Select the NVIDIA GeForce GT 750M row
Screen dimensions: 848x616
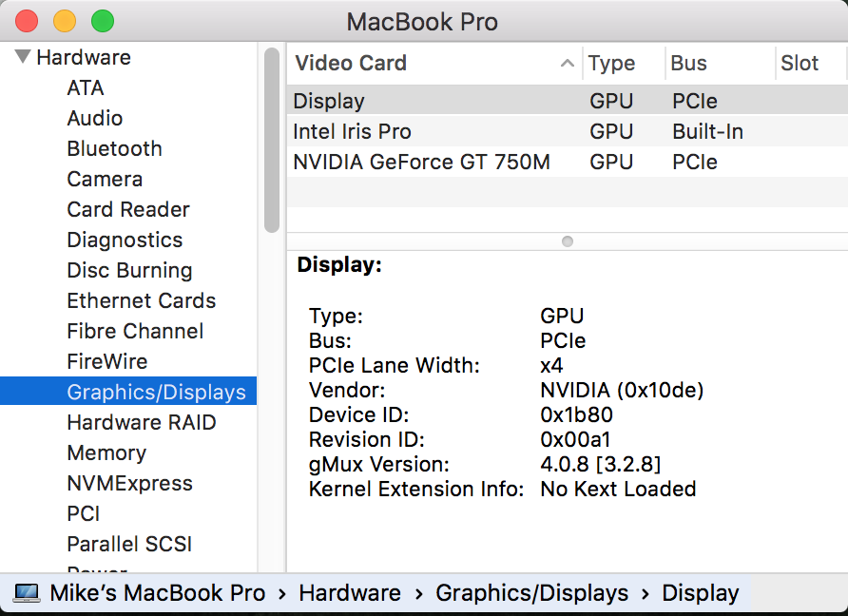pyautogui.click(x=568, y=162)
